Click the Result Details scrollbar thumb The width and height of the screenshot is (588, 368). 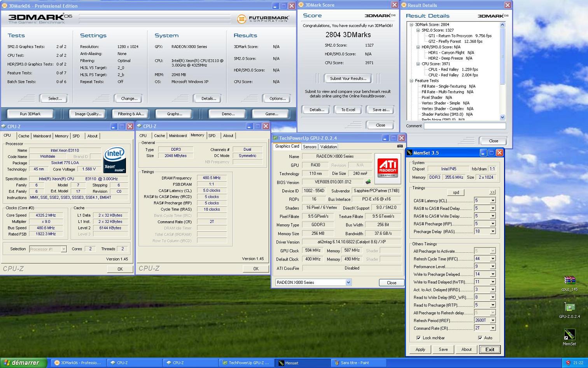(502, 56)
